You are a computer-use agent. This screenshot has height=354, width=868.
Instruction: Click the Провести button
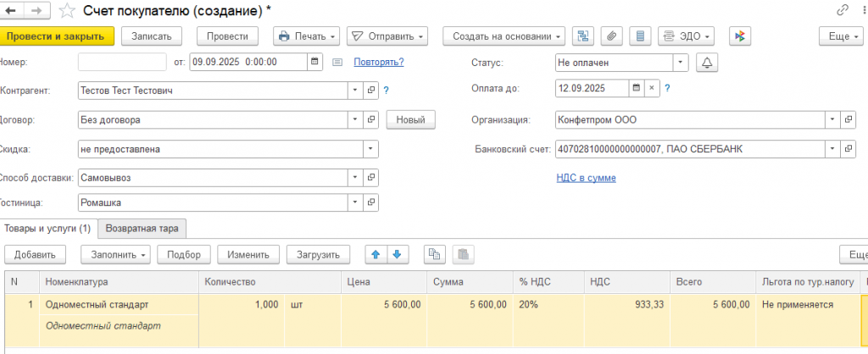coord(227,36)
